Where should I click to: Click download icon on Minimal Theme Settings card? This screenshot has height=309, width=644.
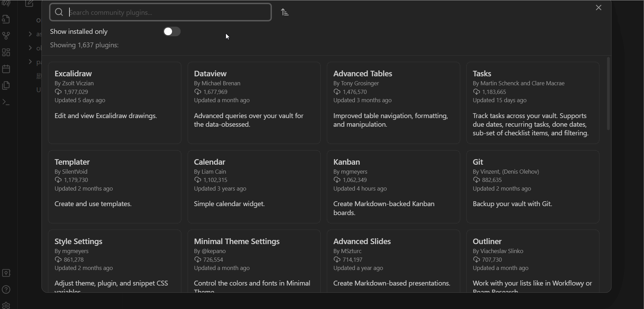point(198,260)
